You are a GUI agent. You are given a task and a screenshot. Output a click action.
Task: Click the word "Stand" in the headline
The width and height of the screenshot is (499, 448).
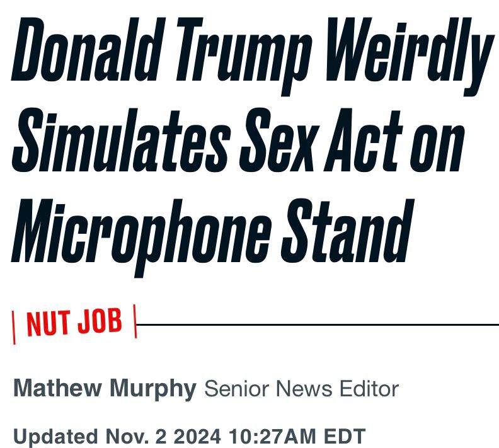coord(348,231)
